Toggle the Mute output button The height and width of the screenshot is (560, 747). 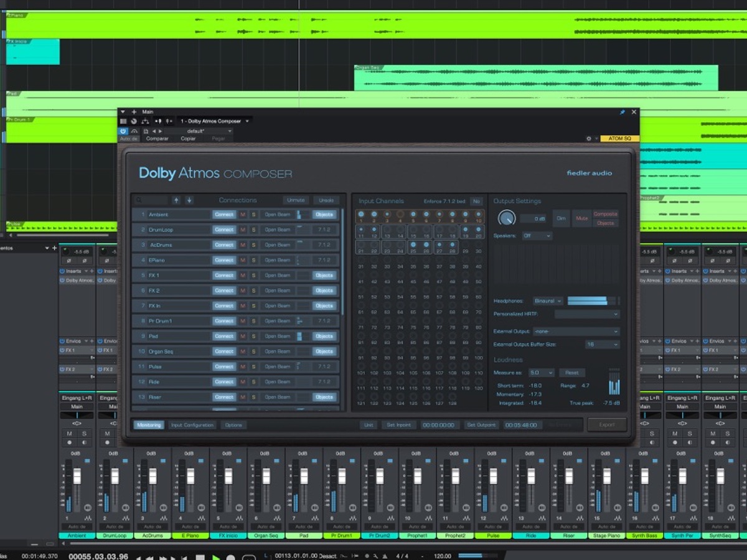pos(581,218)
